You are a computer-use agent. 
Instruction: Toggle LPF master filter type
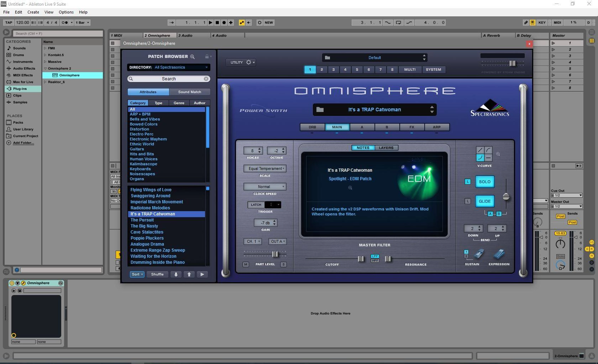tap(375, 256)
